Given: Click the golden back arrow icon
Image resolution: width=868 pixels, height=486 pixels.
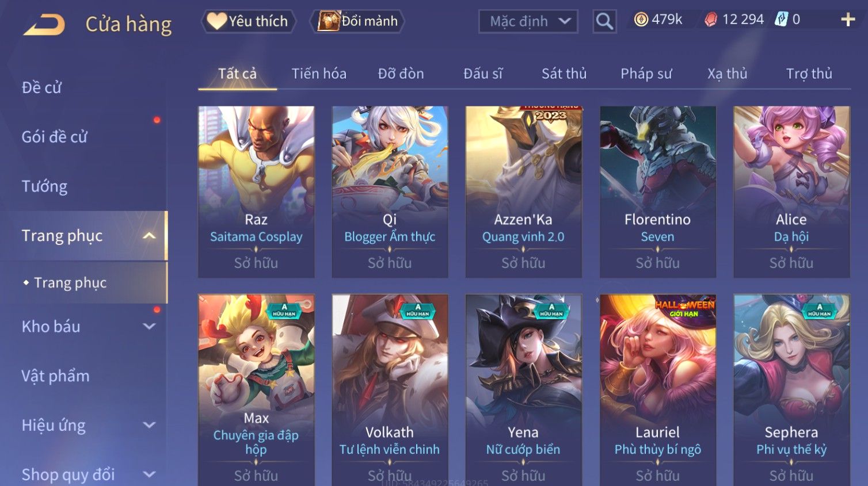Looking at the screenshot, I should [44, 25].
